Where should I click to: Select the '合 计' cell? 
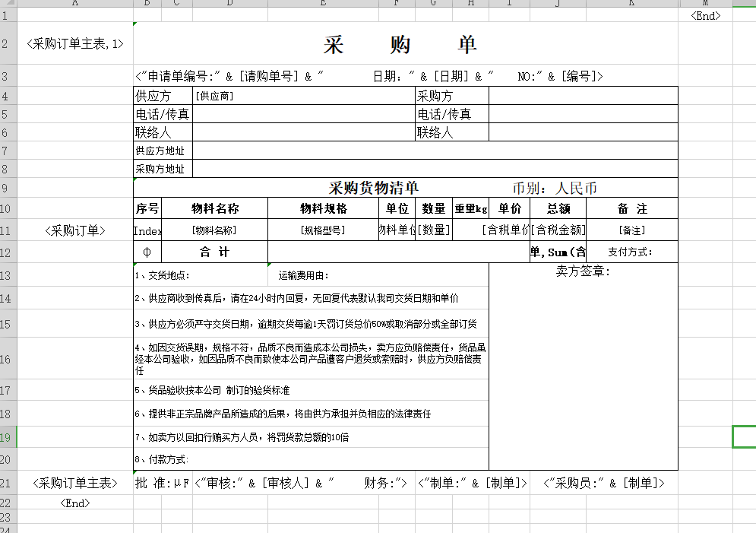tap(214, 252)
